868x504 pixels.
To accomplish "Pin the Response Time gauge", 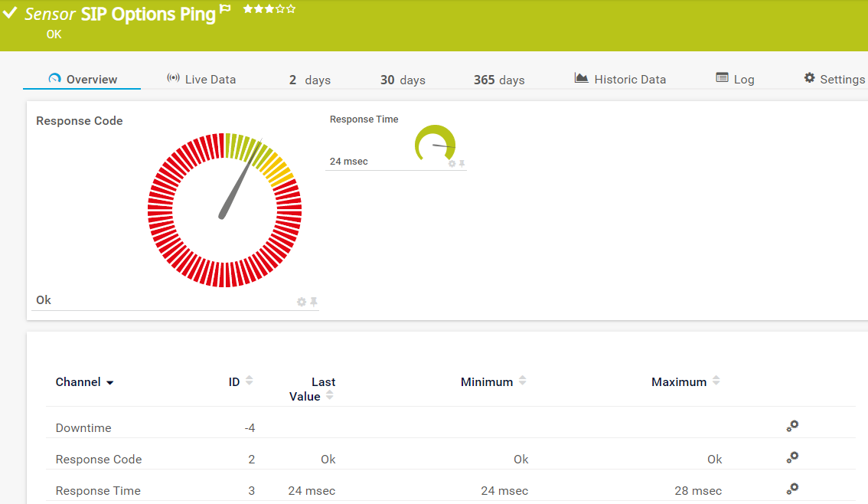I will [462, 163].
